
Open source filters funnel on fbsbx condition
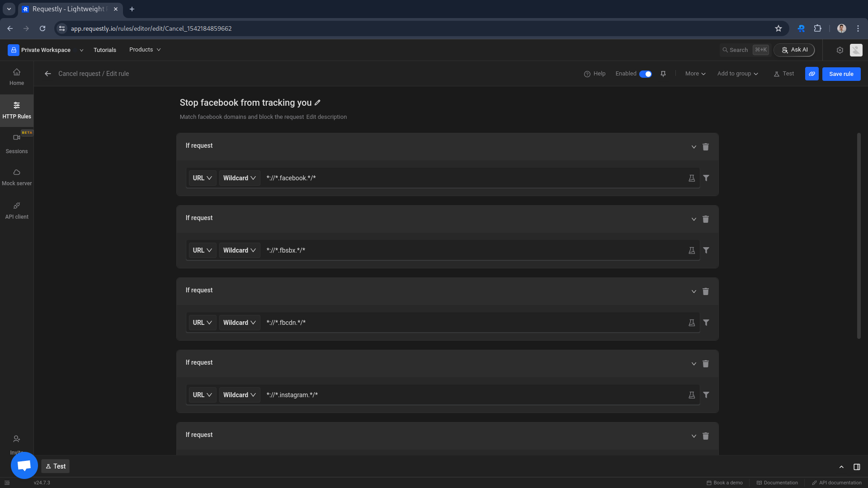coord(706,250)
